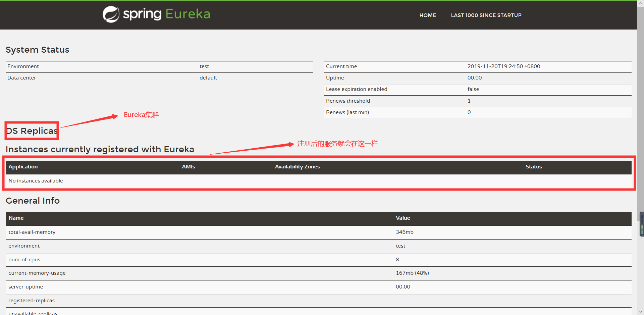Select the 'No instances available' row
The image size is (644, 315).
pos(319,181)
